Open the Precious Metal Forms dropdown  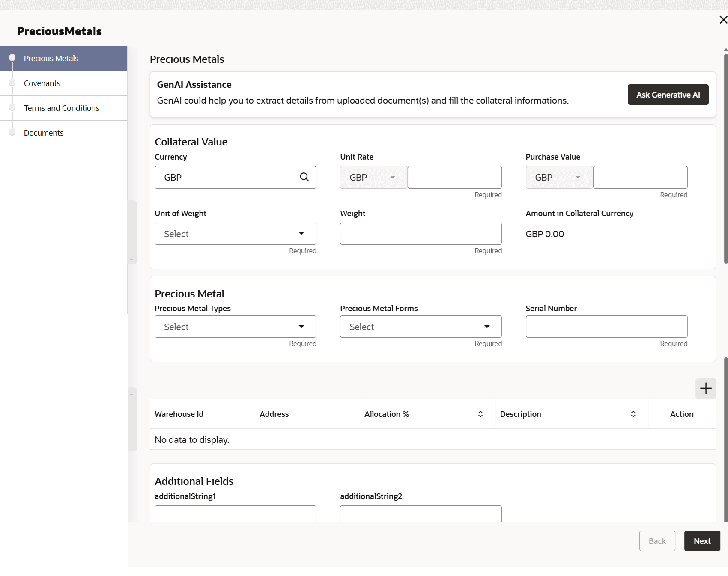click(421, 327)
